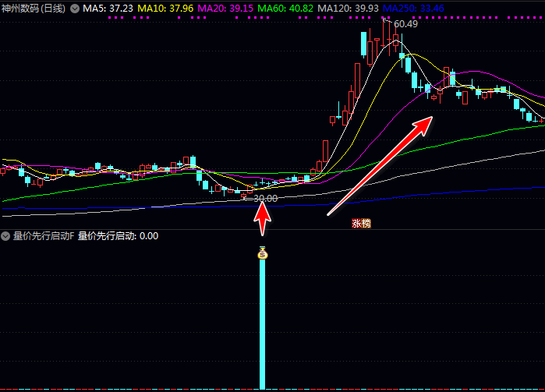Expand the 量价先行启动F indicator dropdown
This screenshot has height=392, width=545.
5,236
